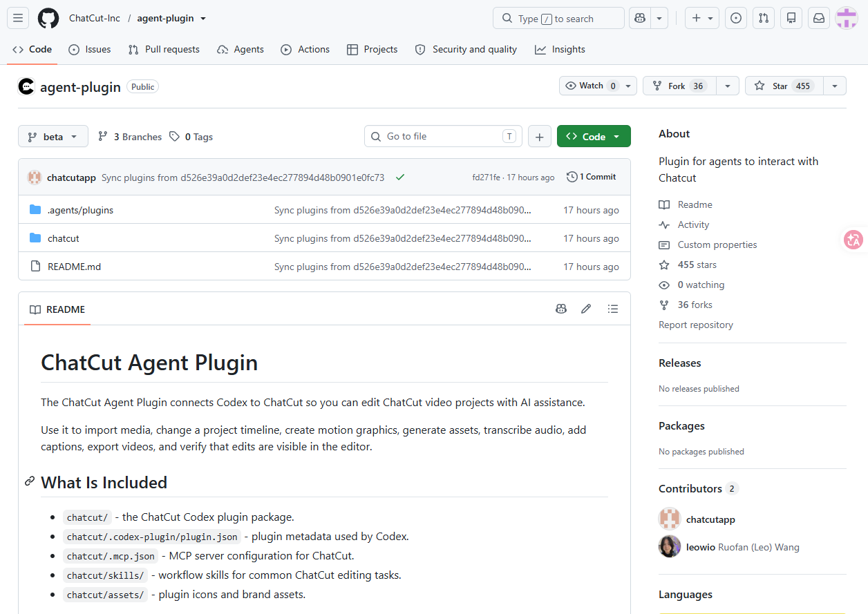This screenshot has width=868, height=614.
Task: Click the Go to file search field
Action: 443,136
